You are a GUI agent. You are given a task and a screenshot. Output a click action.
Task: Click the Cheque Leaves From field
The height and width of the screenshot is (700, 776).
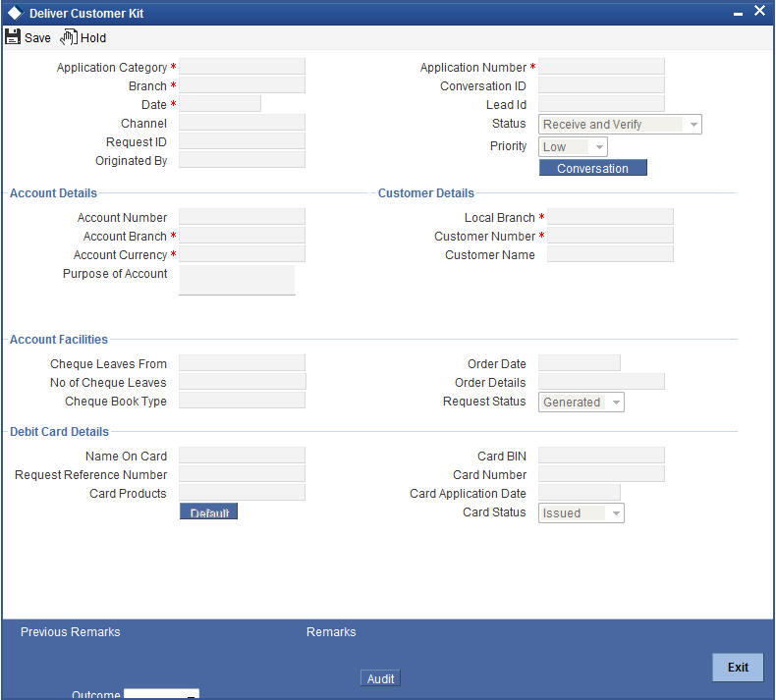click(x=242, y=363)
